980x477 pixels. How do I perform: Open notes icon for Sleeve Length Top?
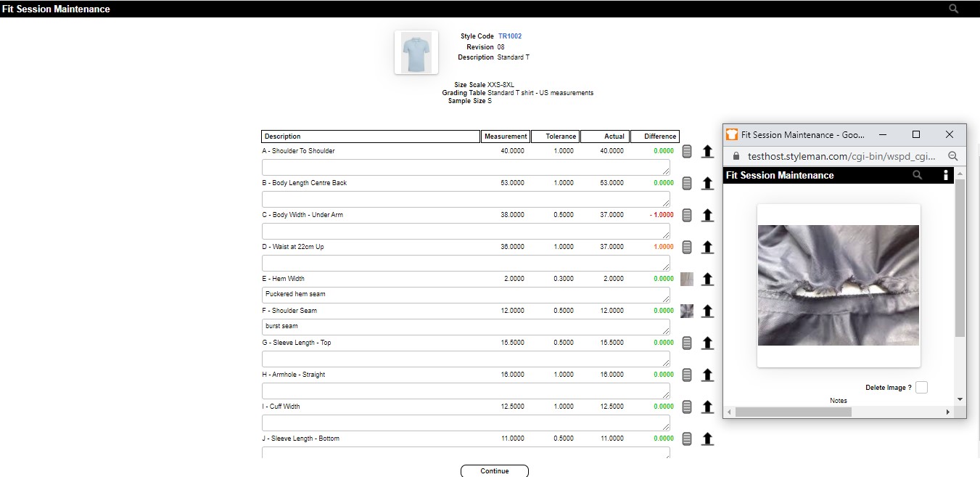pos(687,343)
